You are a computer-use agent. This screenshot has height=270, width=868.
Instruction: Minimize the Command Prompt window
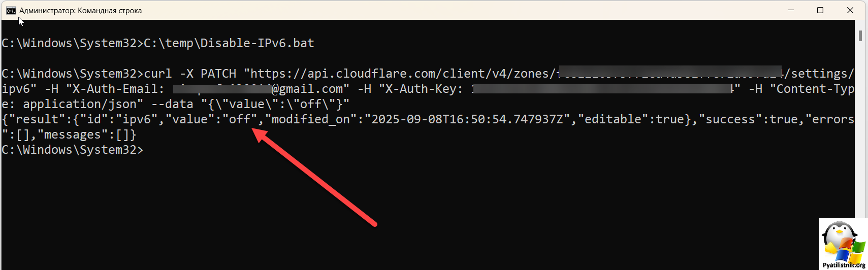[x=791, y=10]
